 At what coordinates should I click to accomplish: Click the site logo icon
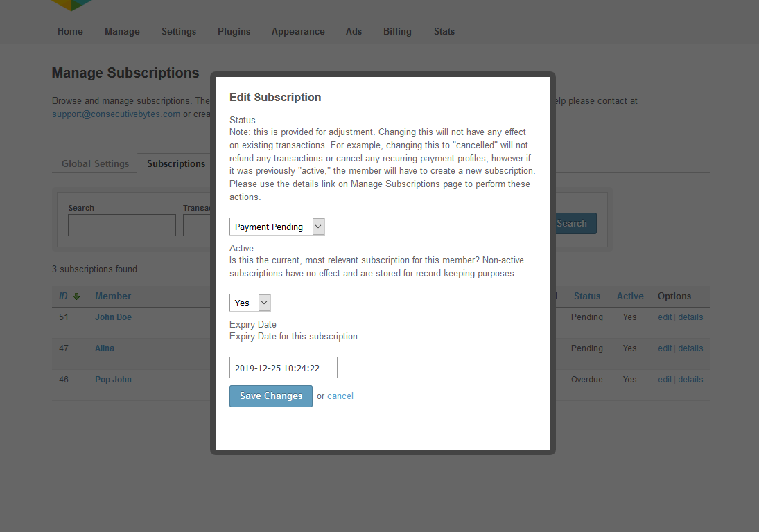click(72, 5)
